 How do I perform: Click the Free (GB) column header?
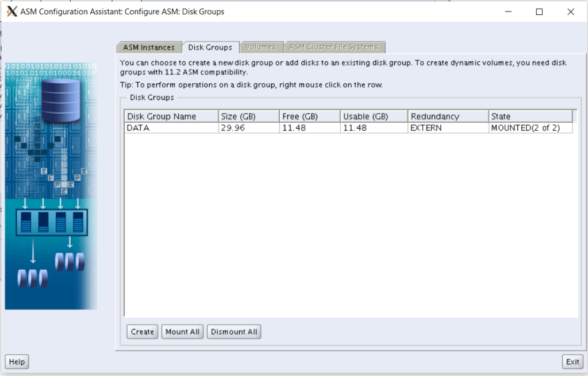[x=309, y=117]
